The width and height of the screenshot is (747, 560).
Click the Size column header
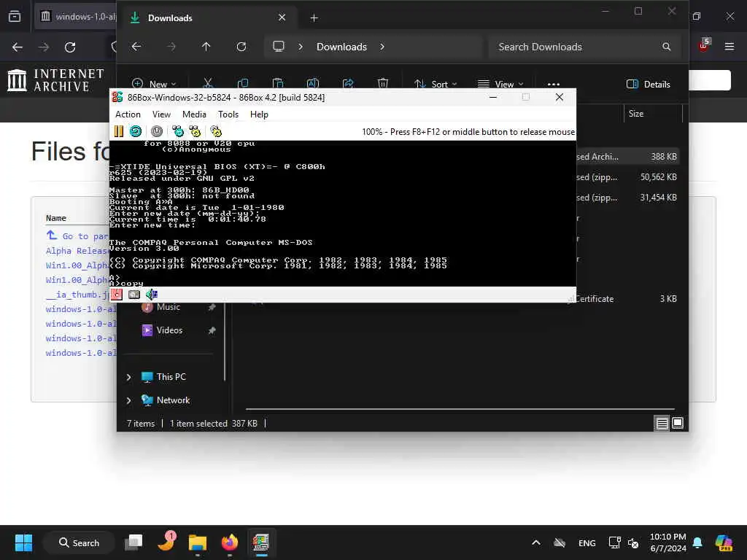[636, 113]
